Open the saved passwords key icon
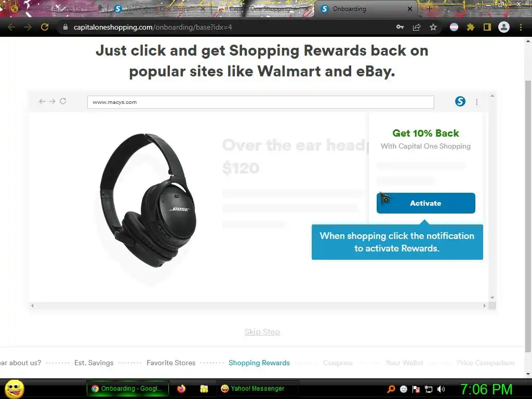532x399 pixels. (400, 27)
